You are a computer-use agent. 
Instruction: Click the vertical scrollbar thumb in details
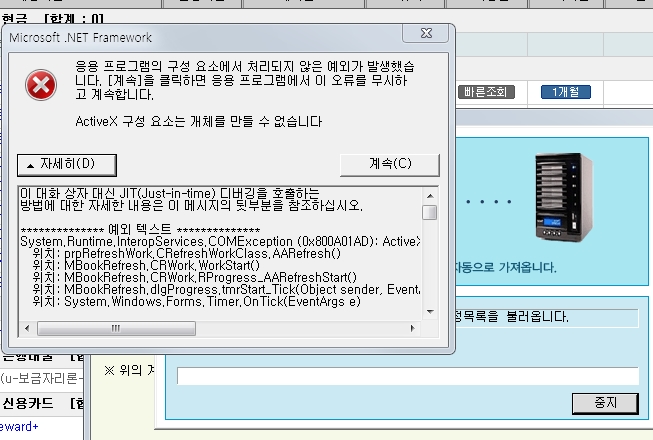tap(429, 212)
